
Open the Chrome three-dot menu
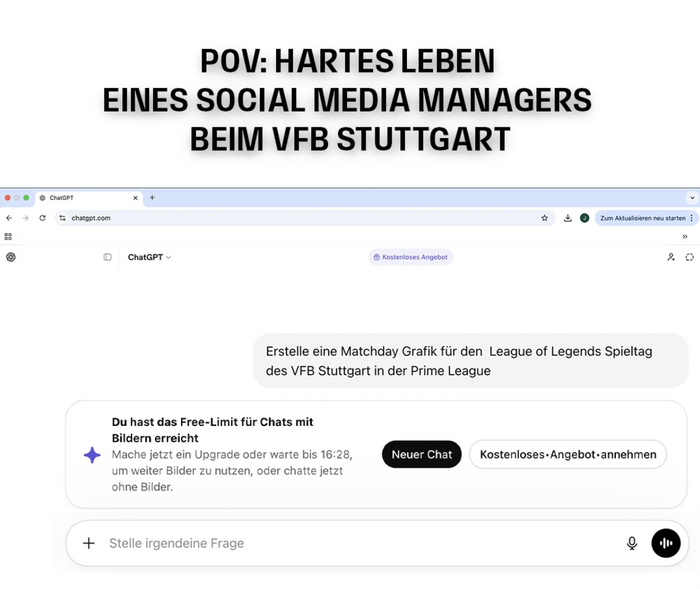pos(692,218)
